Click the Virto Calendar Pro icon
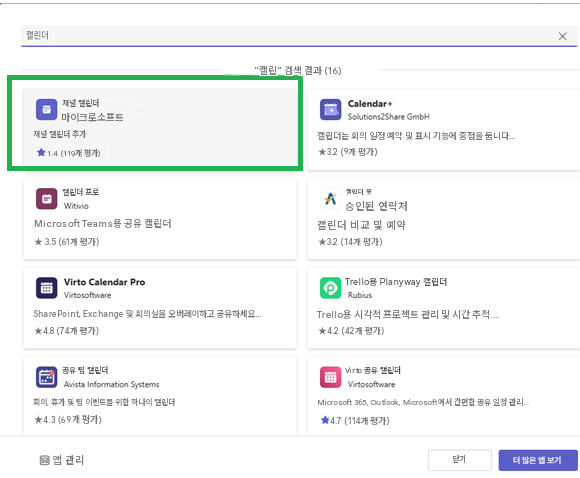 (x=47, y=288)
